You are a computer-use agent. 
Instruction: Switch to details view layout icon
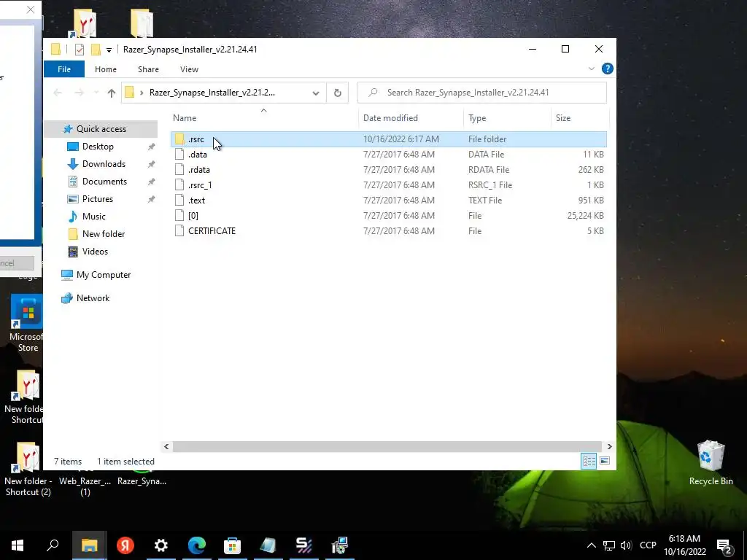[x=589, y=461]
